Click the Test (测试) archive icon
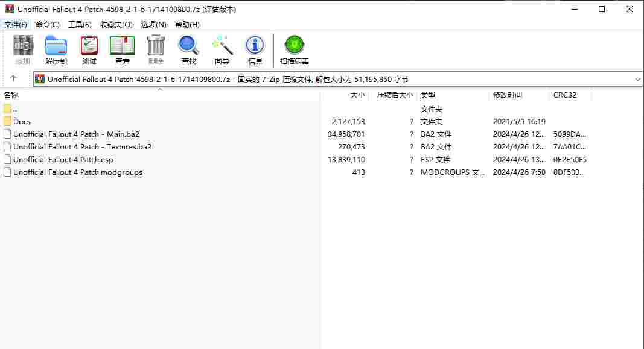 (x=89, y=46)
